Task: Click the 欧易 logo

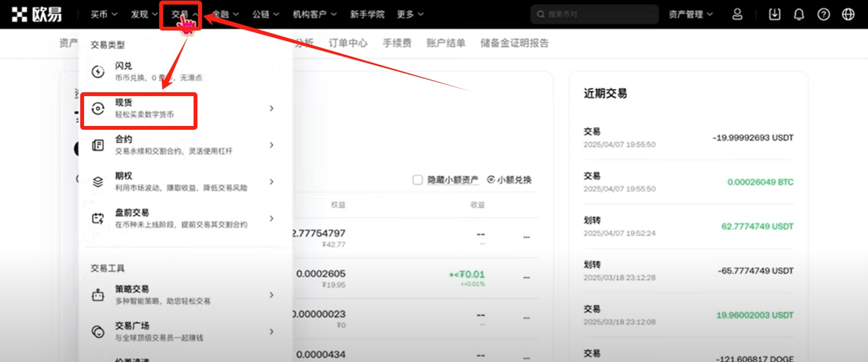Action: coord(38,14)
